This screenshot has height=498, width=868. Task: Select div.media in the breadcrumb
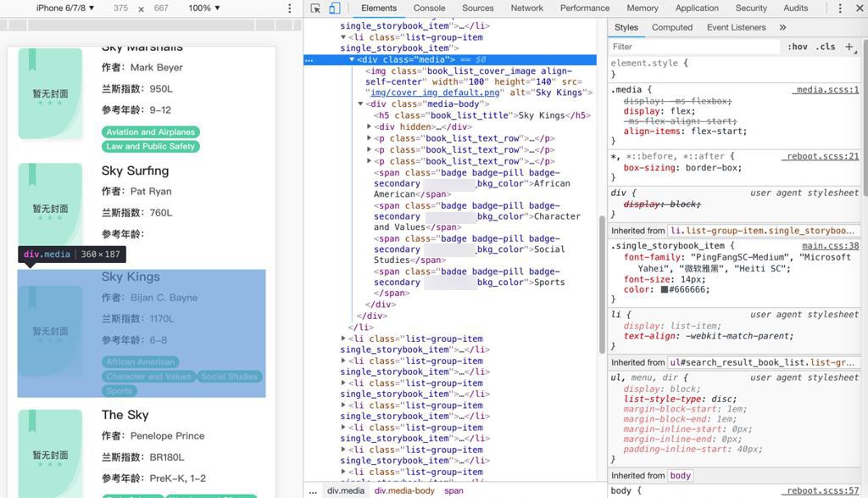point(346,491)
